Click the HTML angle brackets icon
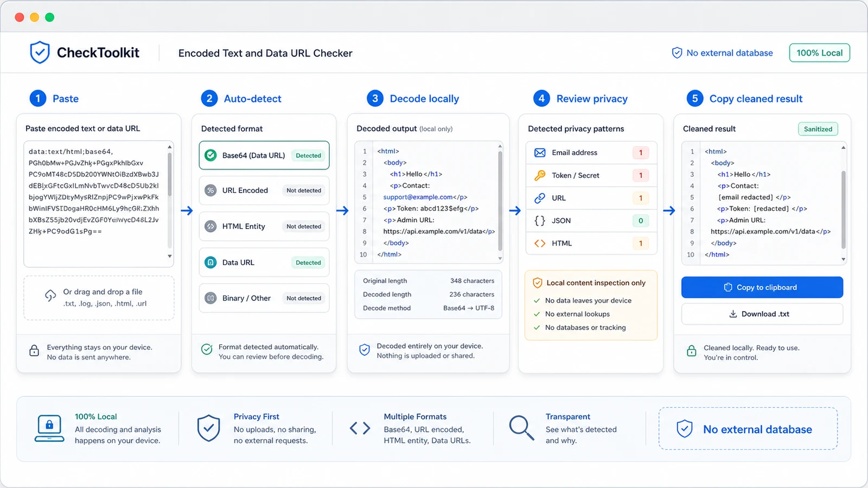The height and width of the screenshot is (488, 868). [540, 243]
